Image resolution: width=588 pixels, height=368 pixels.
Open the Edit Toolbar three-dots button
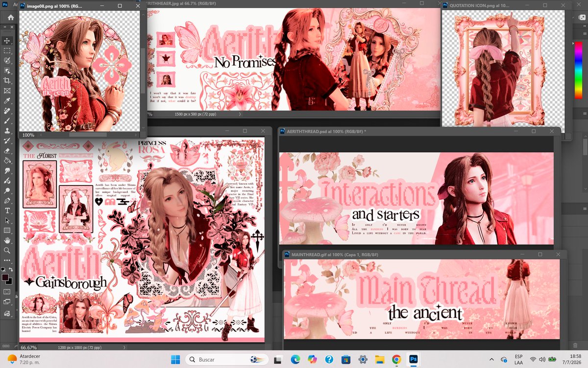point(7,261)
